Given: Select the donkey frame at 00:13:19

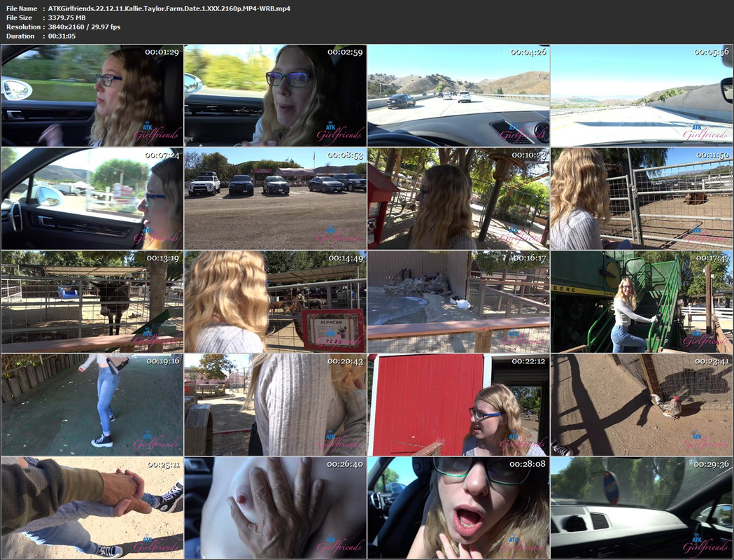Looking at the screenshot, I should (92, 302).
